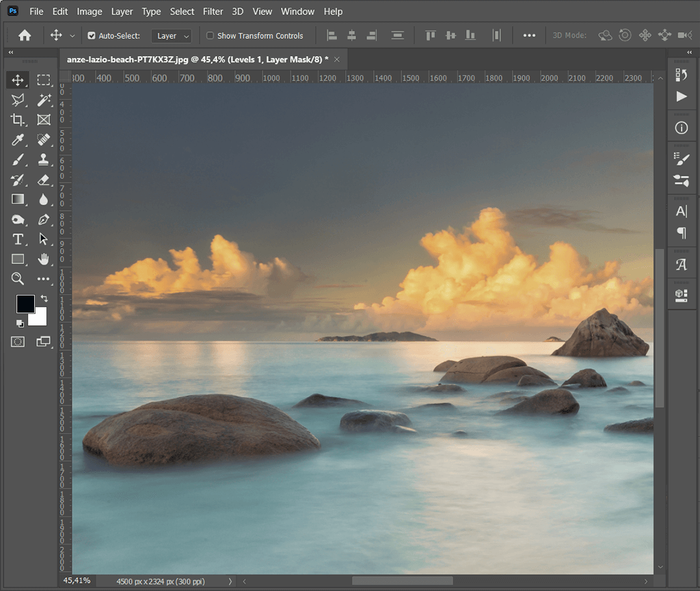
Task: Swap foreground and background colors
Action: [44, 298]
